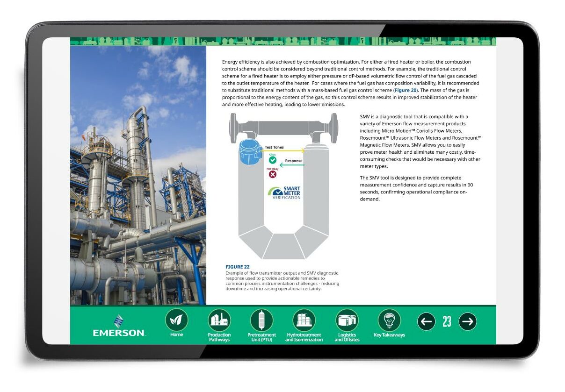
Task: Click the Hydrotreatment and Isomerization icon
Action: (304, 320)
